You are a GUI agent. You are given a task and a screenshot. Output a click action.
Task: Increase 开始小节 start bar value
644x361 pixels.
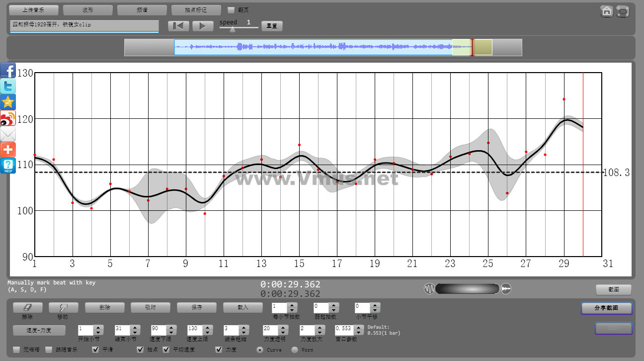coord(98,328)
